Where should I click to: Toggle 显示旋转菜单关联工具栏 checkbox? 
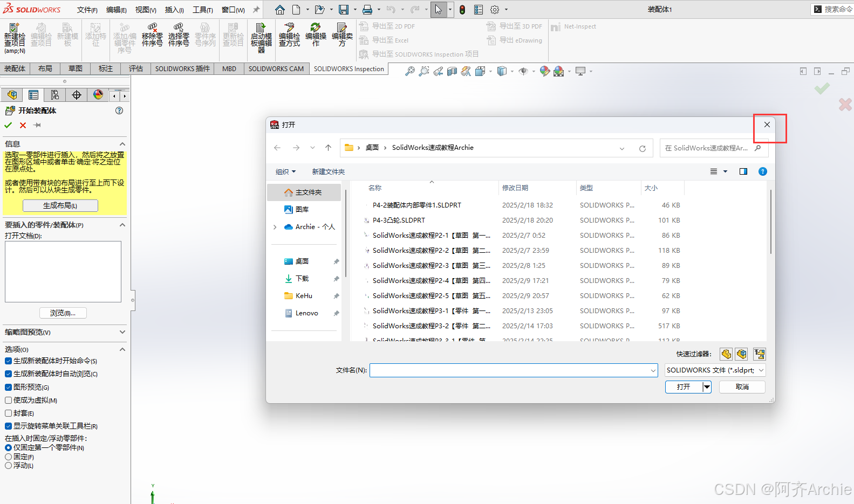coord(8,426)
